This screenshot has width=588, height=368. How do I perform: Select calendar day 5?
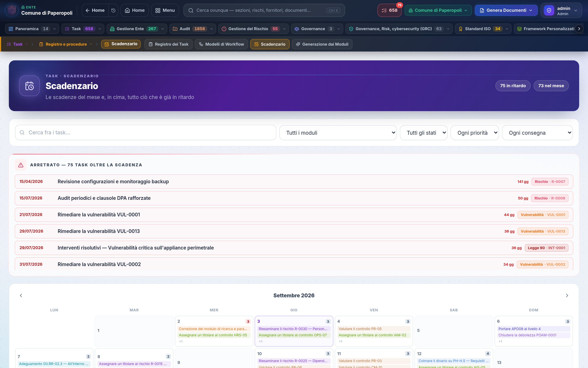coord(454,331)
